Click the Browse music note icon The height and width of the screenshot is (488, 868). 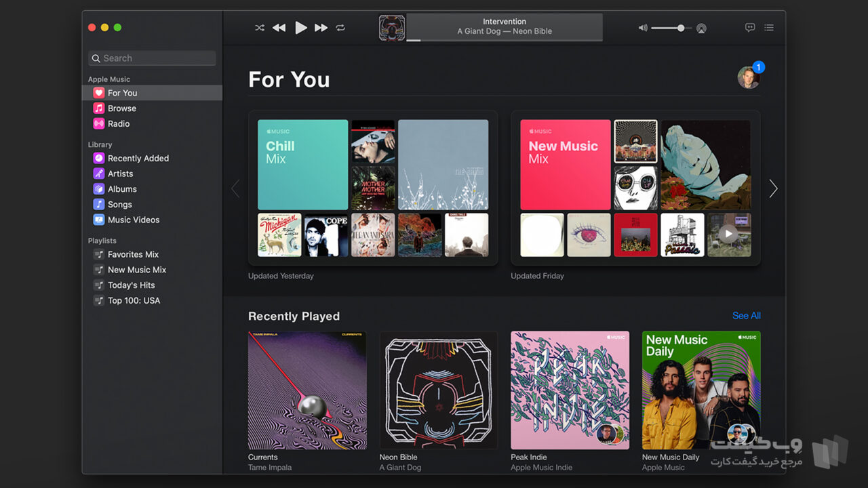[98, 108]
